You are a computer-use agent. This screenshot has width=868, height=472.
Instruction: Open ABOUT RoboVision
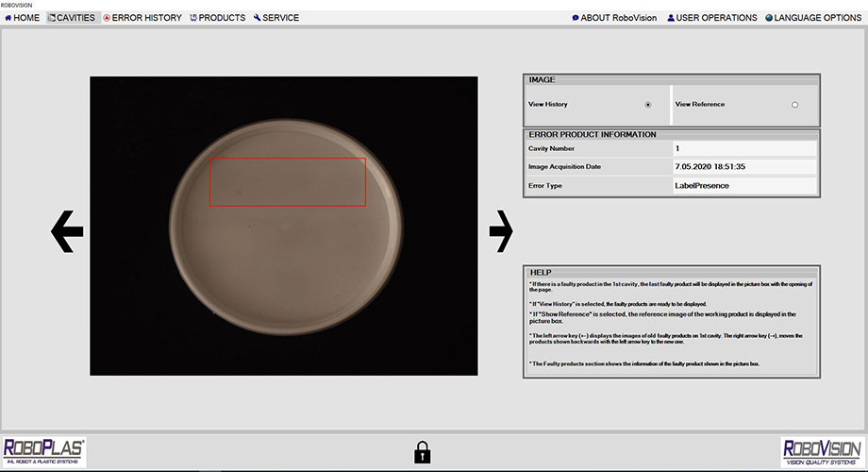click(614, 18)
